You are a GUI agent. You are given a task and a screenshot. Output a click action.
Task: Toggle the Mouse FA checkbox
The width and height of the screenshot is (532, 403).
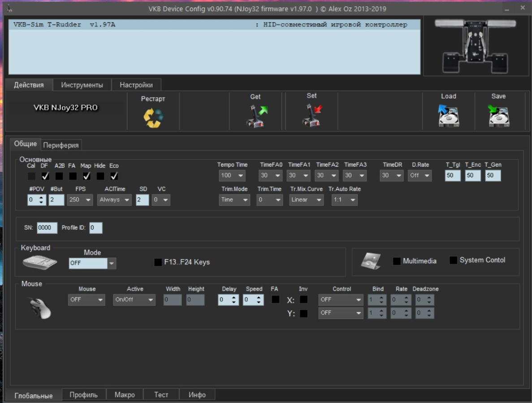click(x=276, y=299)
